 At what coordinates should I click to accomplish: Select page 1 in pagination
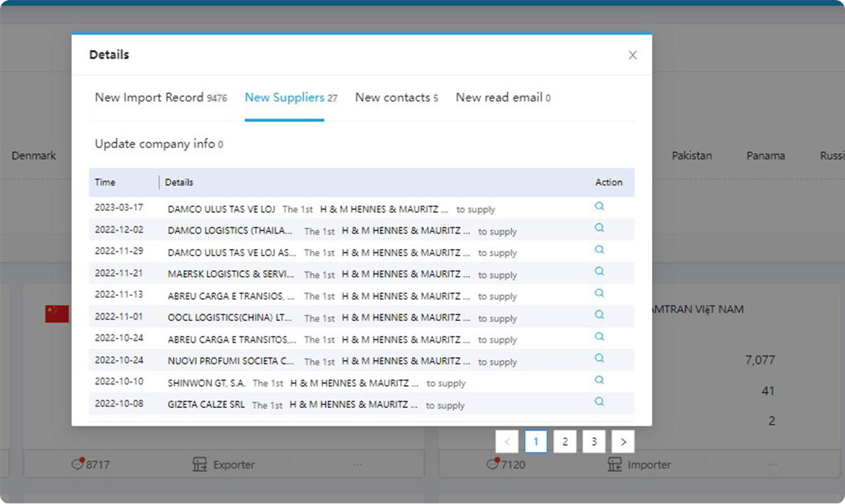[x=536, y=442]
